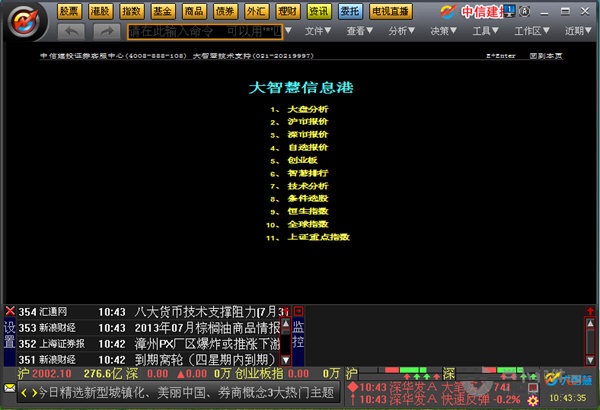Click the small monitor icon above the gear
The height and width of the screenshot is (410, 600).
533,388
